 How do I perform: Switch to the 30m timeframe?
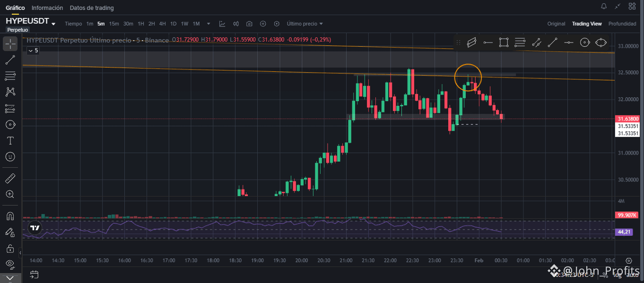128,24
